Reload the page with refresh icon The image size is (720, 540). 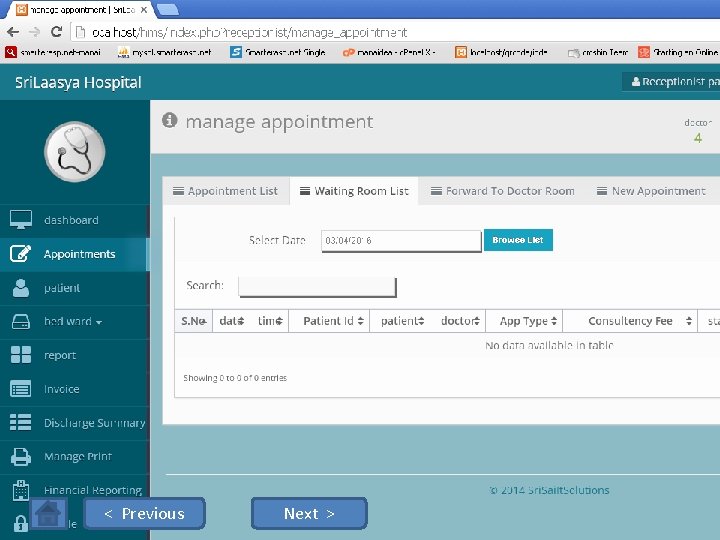click(56, 32)
